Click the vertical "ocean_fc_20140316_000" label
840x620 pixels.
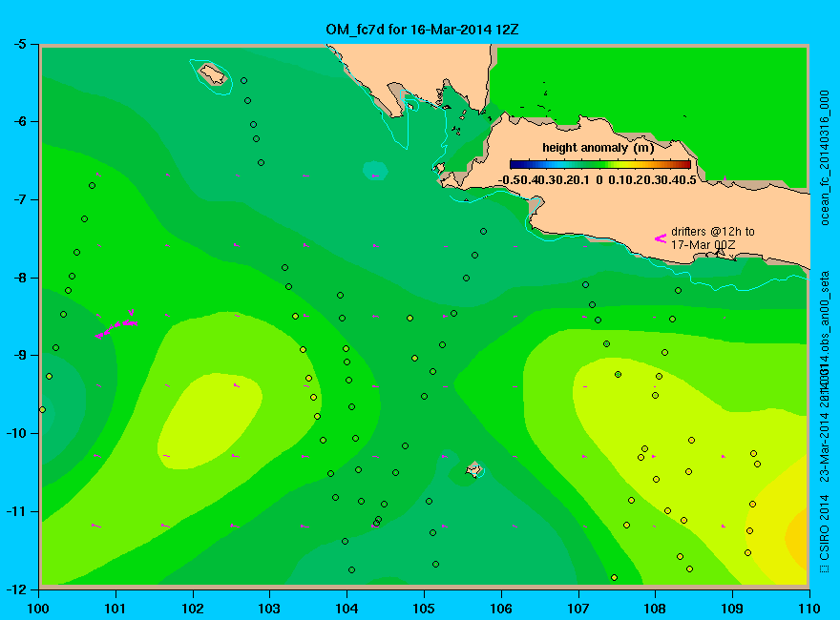pos(825,158)
